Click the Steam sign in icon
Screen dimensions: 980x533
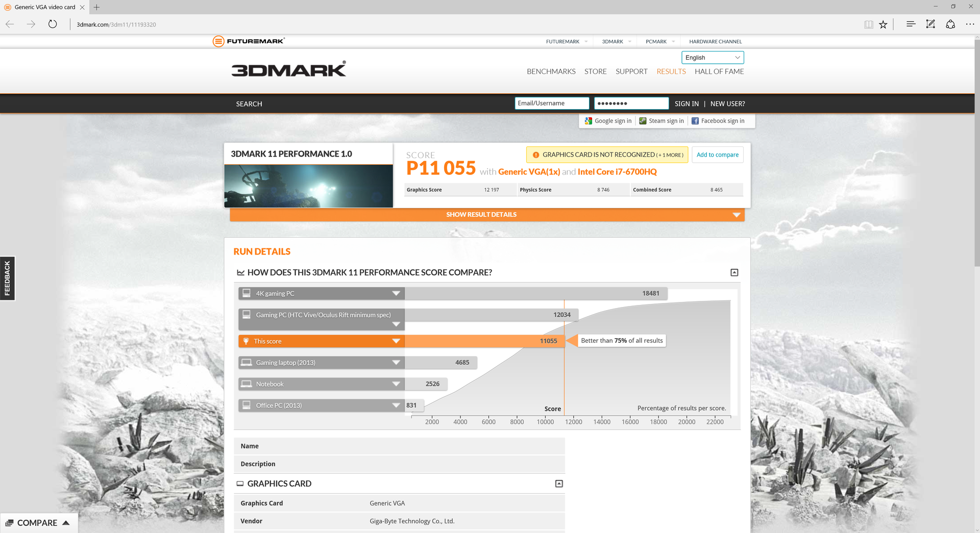(x=643, y=121)
